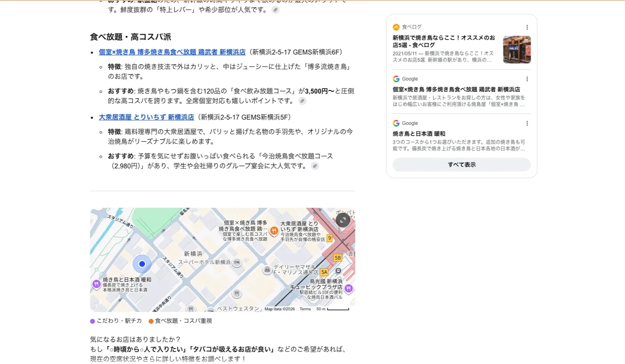Open options for 焼き鳥と日本酒 暖和 Google source
625x364 pixels.
tap(527, 123)
